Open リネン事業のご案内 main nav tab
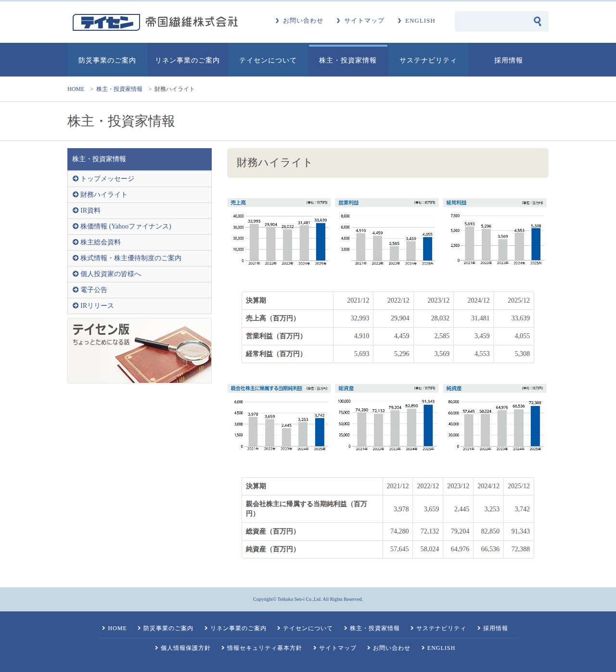616x672 pixels. click(x=188, y=60)
